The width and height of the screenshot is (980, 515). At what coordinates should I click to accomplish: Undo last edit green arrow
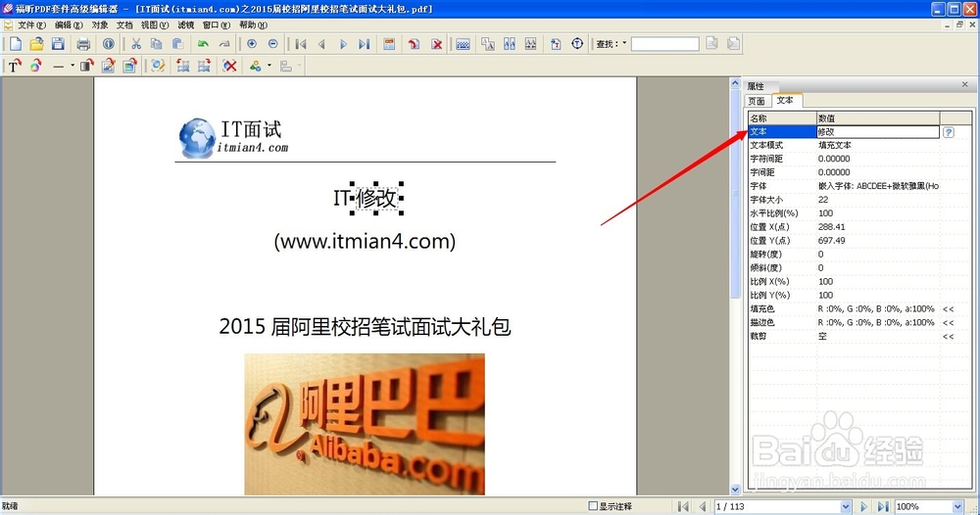[x=203, y=44]
